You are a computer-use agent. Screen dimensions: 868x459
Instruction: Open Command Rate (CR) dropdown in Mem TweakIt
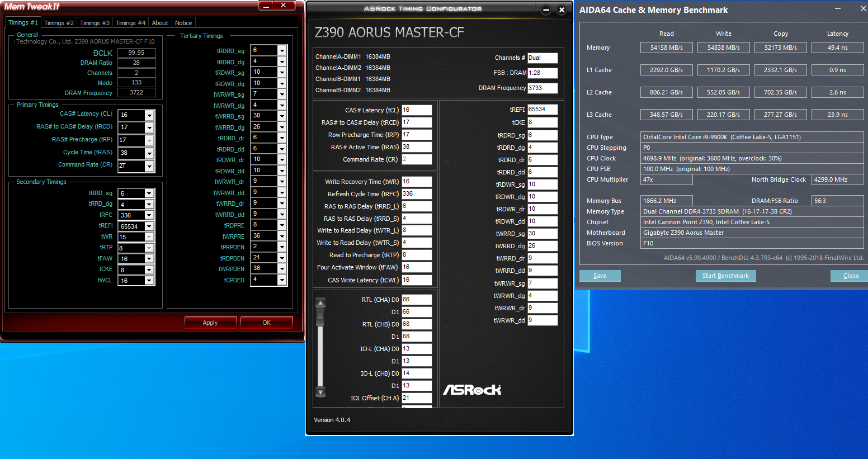(149, 166)
